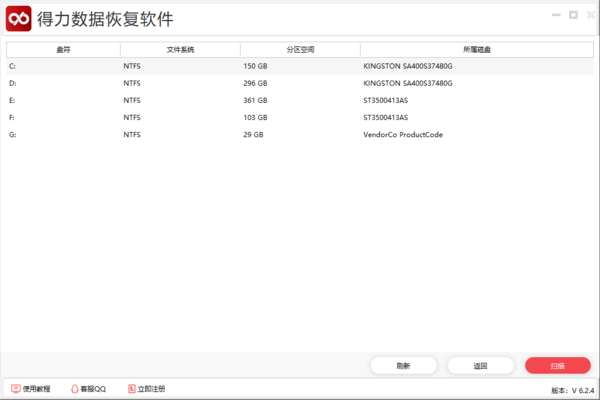Open the 使用教程 tutorial icon

(x=16, y=388)
